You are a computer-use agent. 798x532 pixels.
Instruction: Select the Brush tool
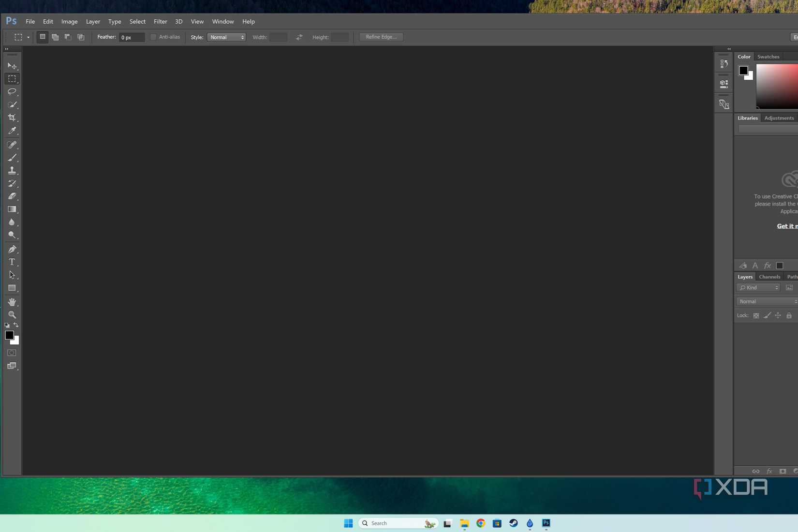(x=12, y=158)
